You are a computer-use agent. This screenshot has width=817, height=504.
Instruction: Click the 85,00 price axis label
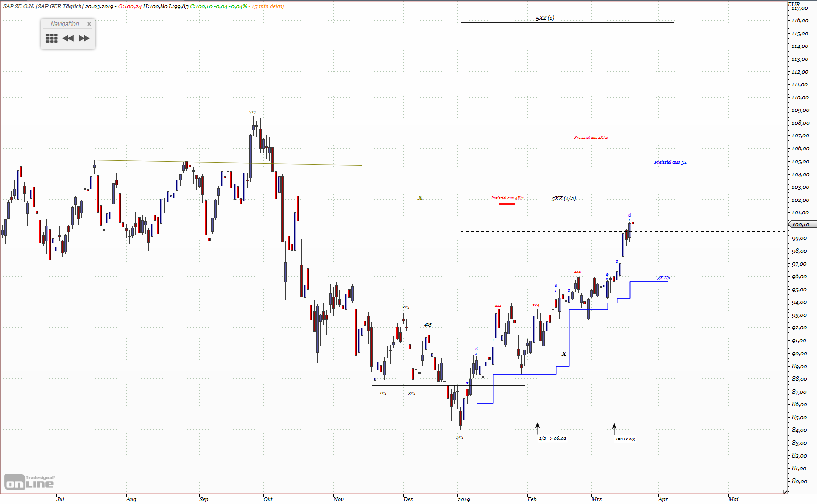coord(800,417)
